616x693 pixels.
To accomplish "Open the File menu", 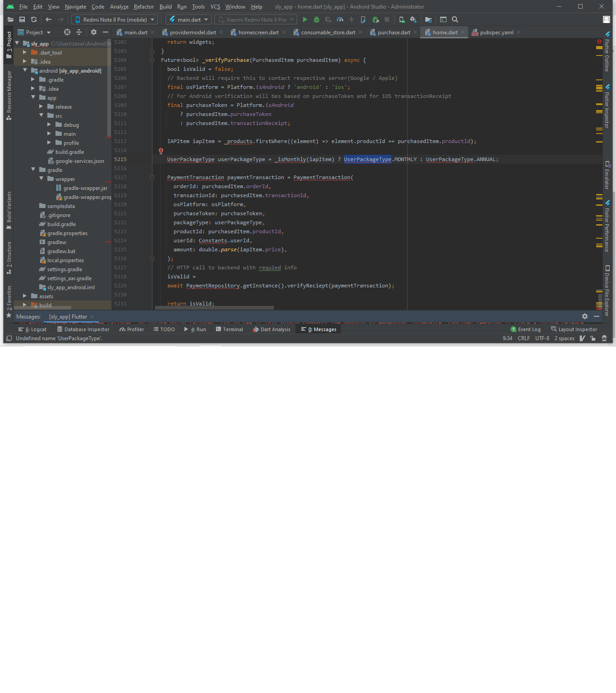I will point(23,7).
